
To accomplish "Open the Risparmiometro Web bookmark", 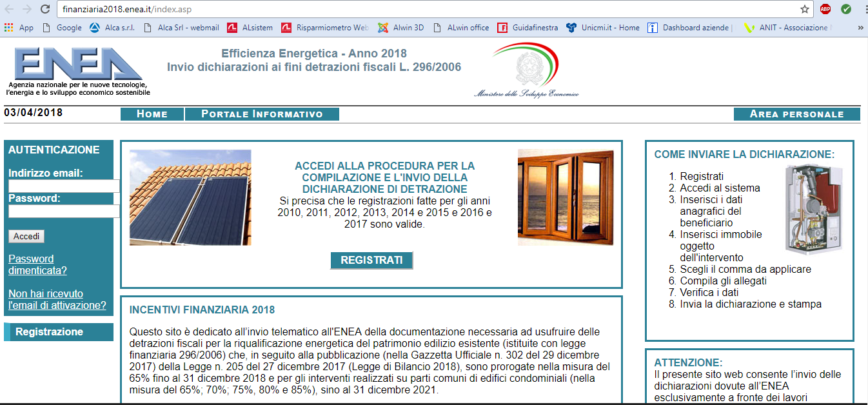I will [x=325, y=28].
